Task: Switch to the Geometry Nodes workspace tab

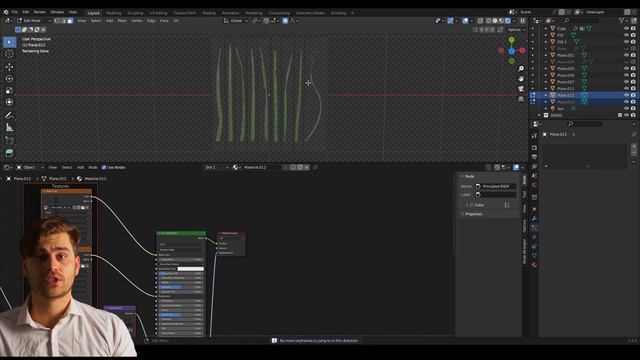Action: point(310,13)
